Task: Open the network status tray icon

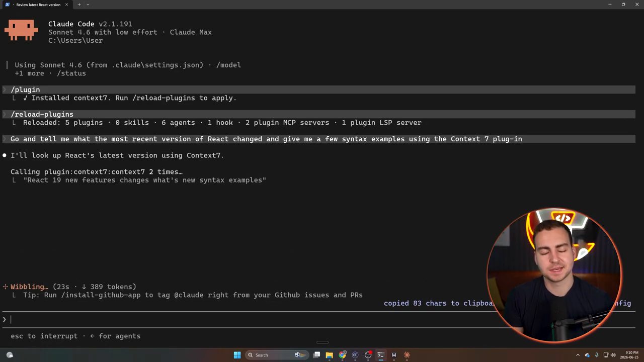Action: (606, 355)
